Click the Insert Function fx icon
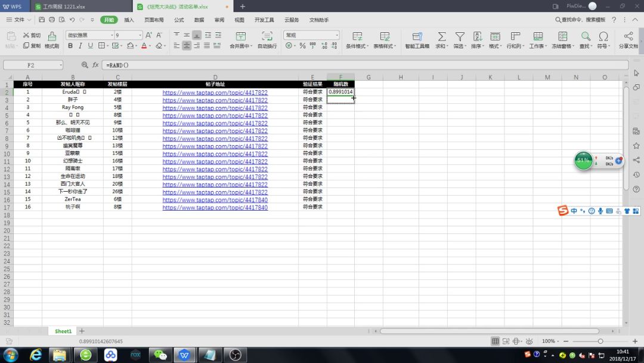The width and height of the screenshot is (644, 363). pos(95,64)
